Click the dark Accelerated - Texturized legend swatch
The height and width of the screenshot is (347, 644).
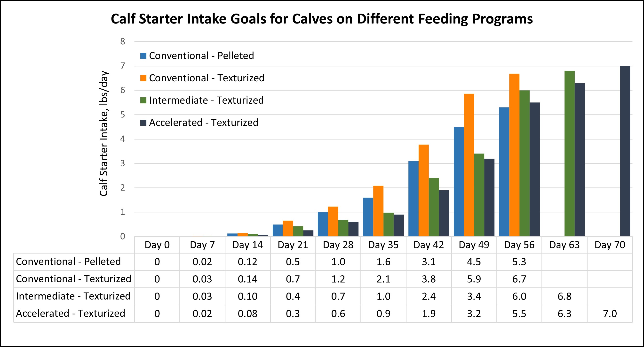[143, 123]
